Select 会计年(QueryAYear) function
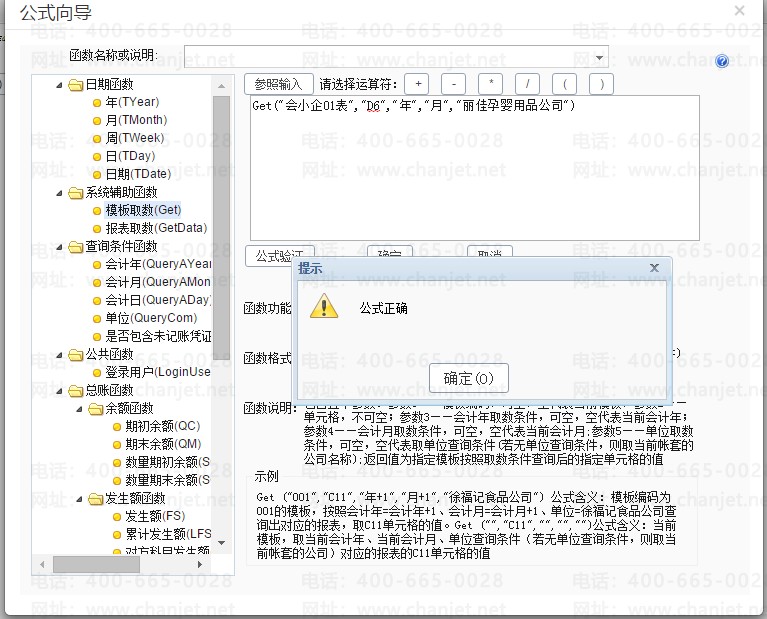 (x=158, y=265)
